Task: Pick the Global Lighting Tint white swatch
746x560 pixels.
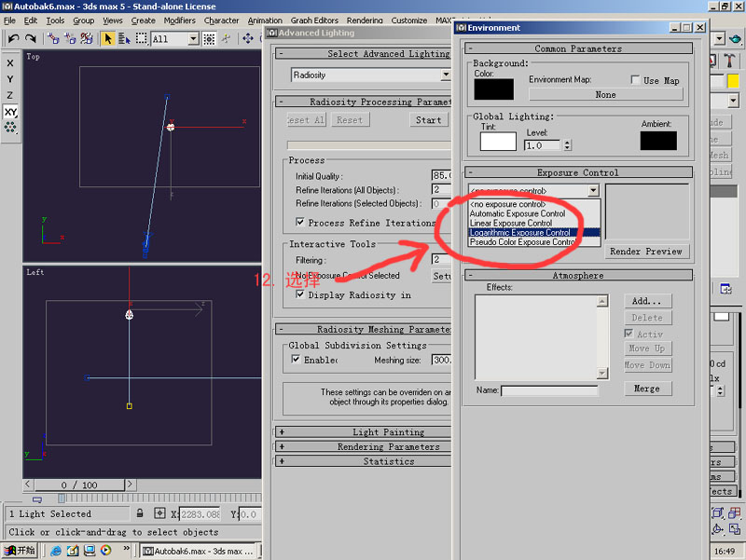Action: 498,142
